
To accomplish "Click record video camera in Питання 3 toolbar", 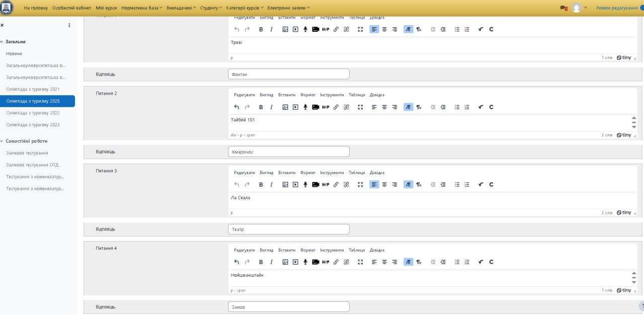I will (x=315, y=184).
